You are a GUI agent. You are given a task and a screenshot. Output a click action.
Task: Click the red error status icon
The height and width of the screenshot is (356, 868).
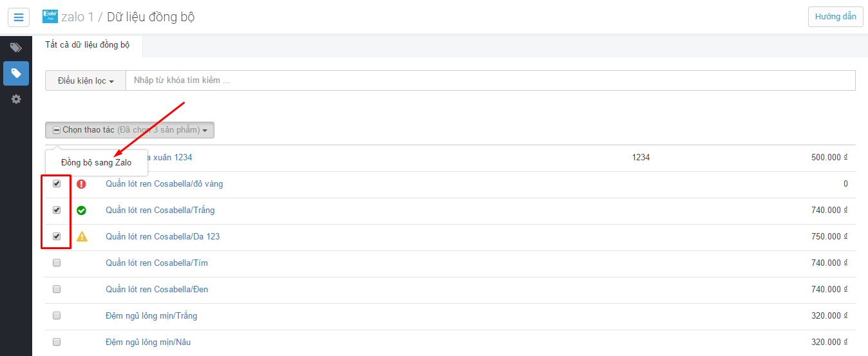coord(81,184)
